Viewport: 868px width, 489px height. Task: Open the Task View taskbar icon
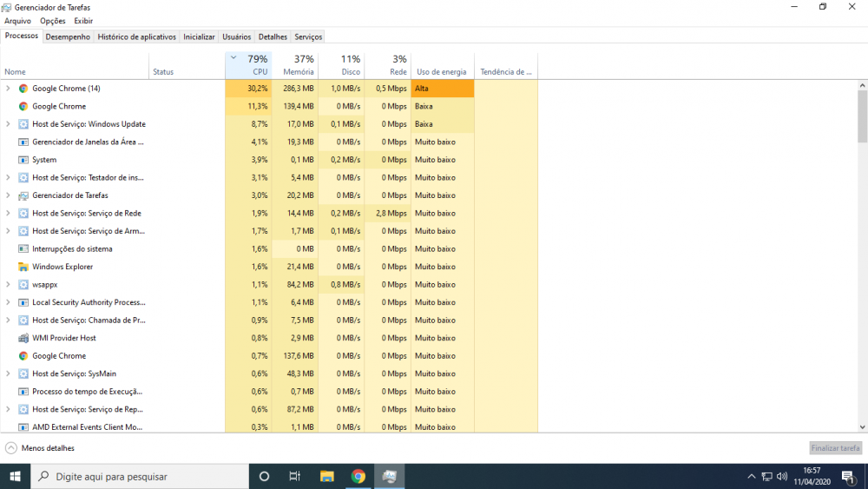pos(294,476)
